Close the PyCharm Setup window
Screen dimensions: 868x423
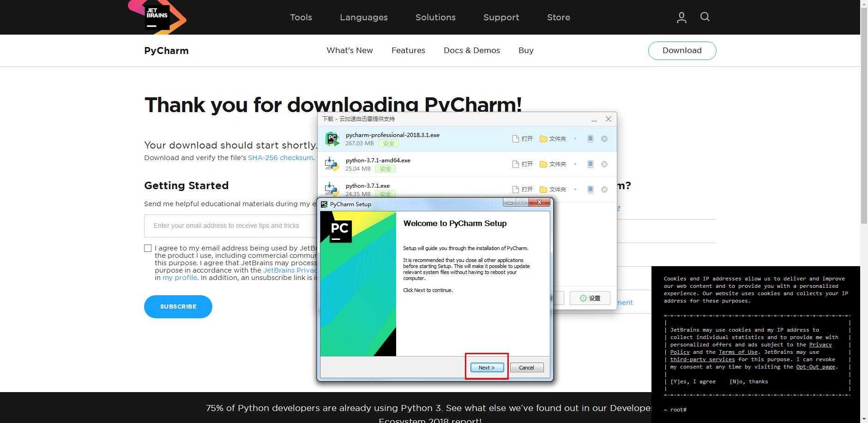pos(539,202)
